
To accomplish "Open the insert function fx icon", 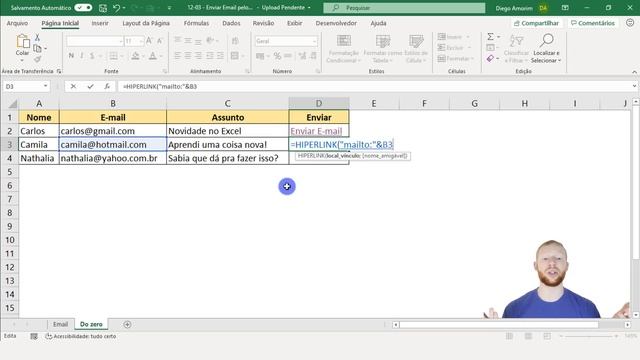I will (x=107, y=86).
